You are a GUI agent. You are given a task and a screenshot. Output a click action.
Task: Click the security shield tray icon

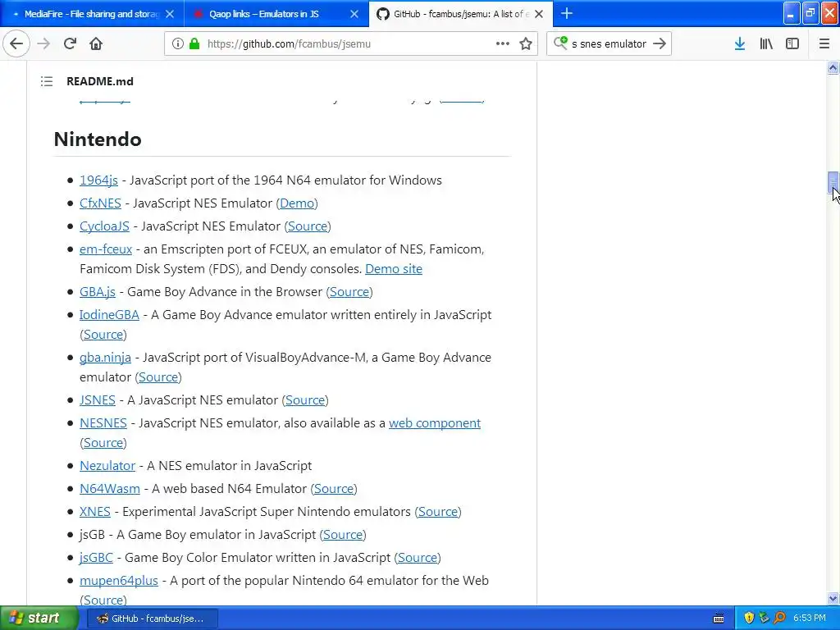click(x=749, y=619)
